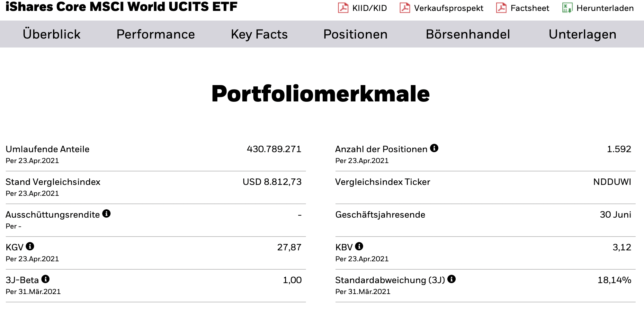Click the Herunterladen download link
The image size is (644, 312).
point(605,8)
